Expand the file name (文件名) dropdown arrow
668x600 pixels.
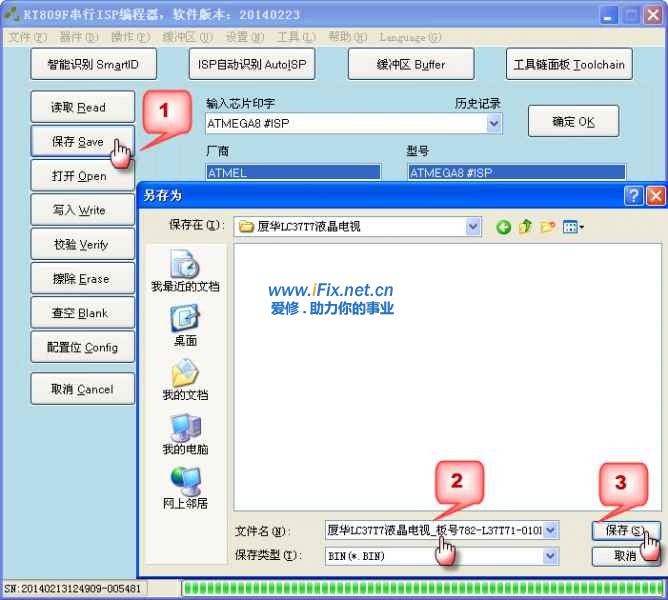[x=550, y=531]
